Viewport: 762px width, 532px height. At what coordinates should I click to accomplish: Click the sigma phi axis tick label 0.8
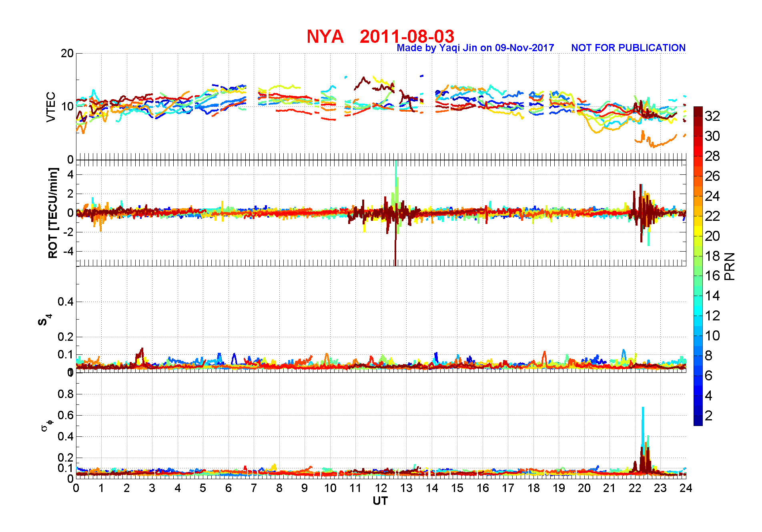pyautogui.click(x=66, y=394)
